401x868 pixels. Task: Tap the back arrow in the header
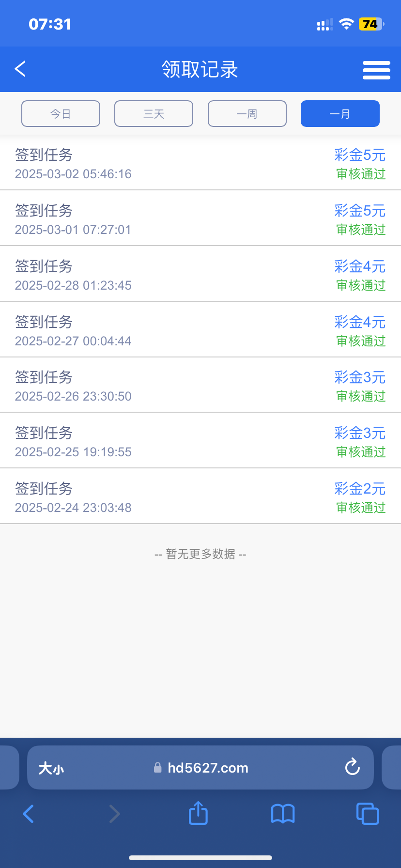20,69
